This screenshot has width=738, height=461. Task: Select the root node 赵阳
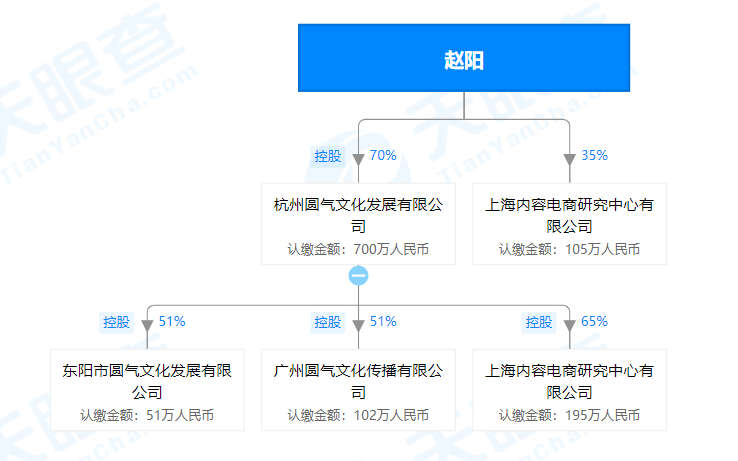(x=464, y=58)
